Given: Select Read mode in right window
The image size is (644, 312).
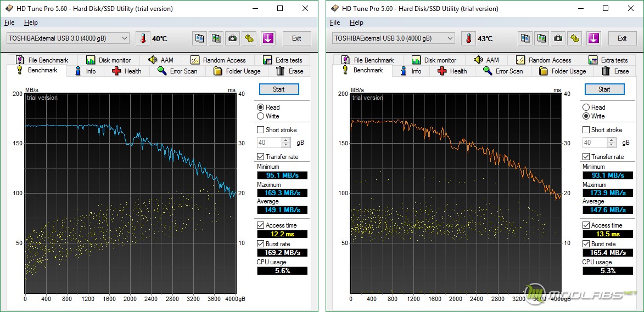Looking at the screenshot, I should 586,107.
